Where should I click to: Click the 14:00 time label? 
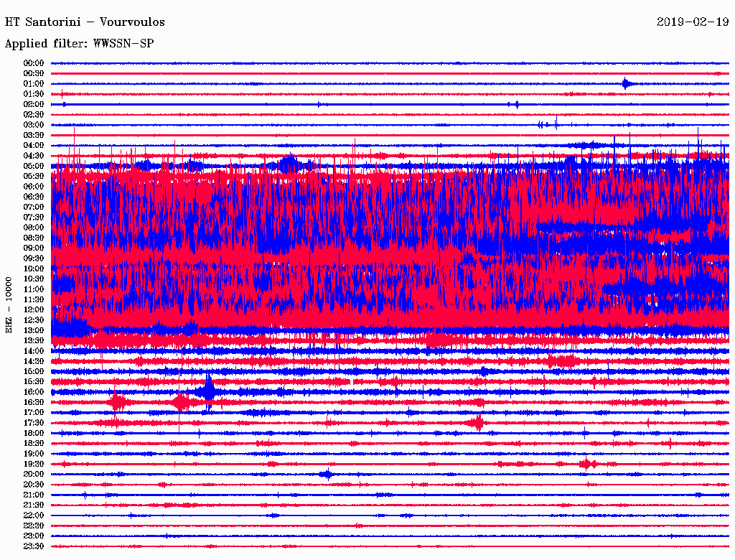(34, 351)
